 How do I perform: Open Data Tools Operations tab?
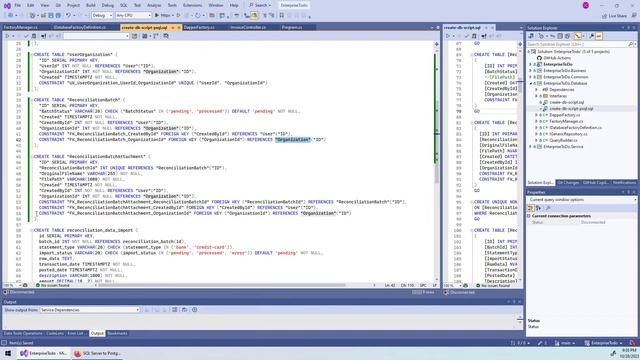tap(23, 333)
